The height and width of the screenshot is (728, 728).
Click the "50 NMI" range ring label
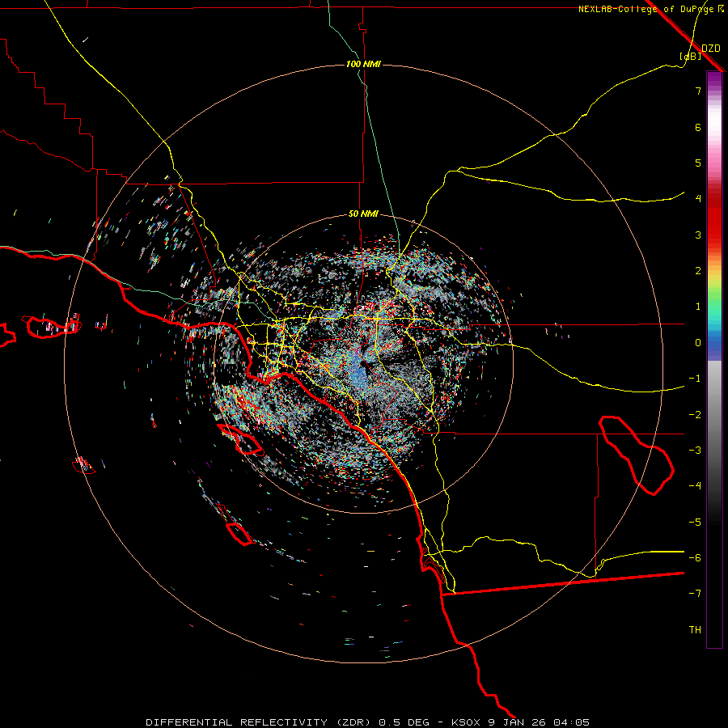coord(363,214)
